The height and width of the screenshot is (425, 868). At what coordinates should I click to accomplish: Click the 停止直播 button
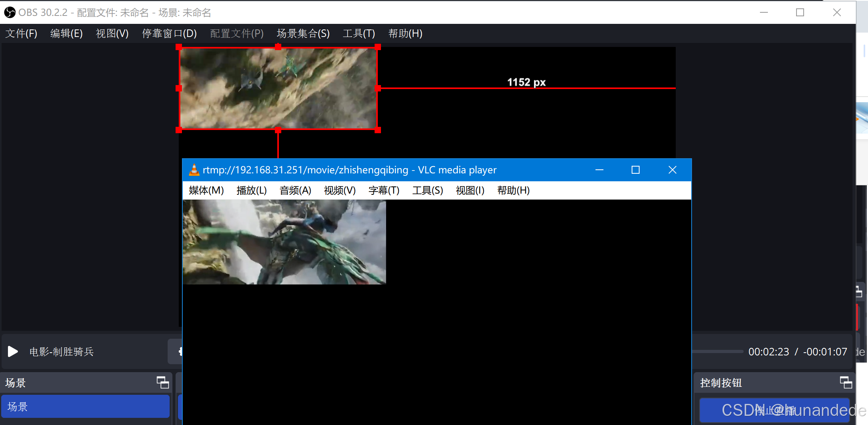pyautogui.click(x=774, y=410)
